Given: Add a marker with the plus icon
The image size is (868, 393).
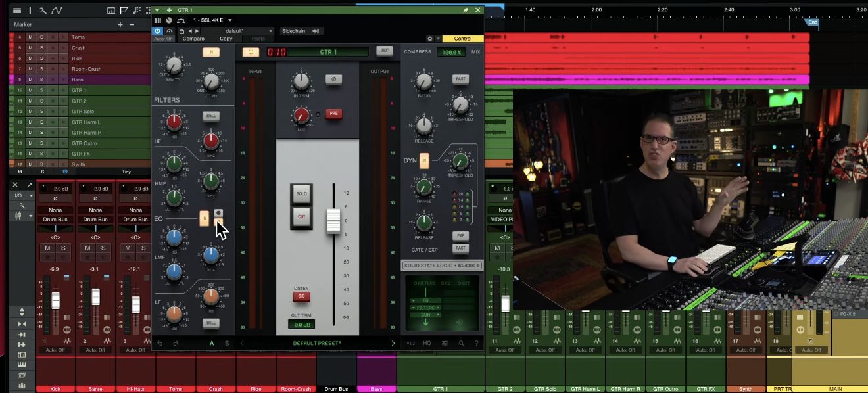Looking at the screenshot, I should tap(120, 24).
